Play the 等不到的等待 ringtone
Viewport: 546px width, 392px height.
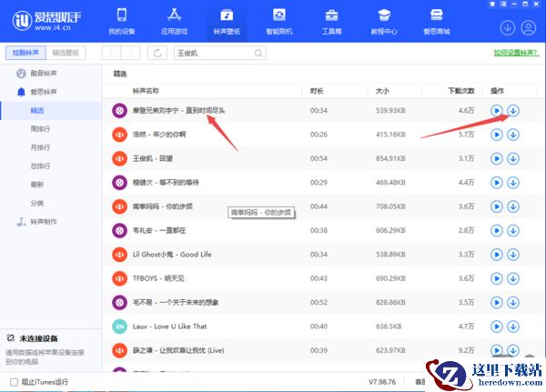497,183
